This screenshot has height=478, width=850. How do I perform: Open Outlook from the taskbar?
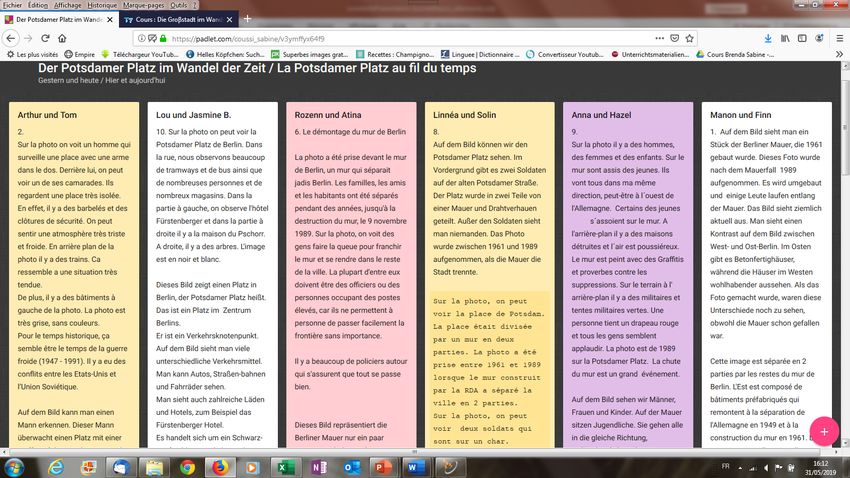pyautogui.click(x=351, y=467)
